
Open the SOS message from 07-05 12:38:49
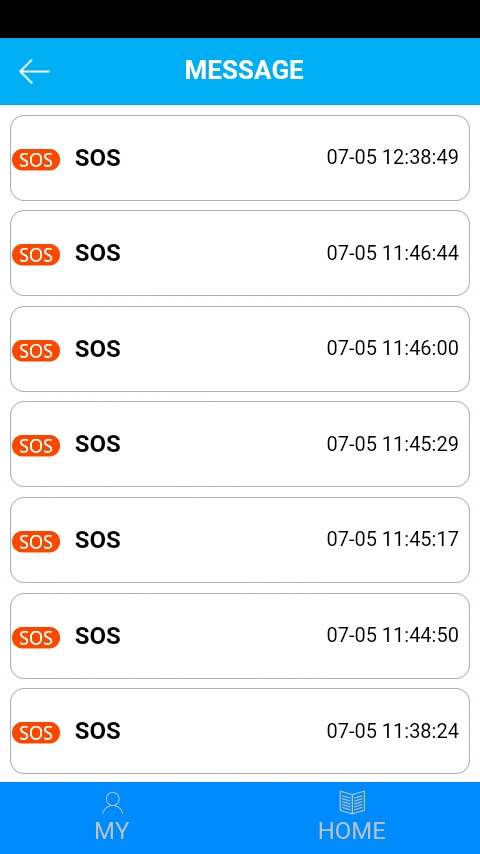click(x=240, y=158)
